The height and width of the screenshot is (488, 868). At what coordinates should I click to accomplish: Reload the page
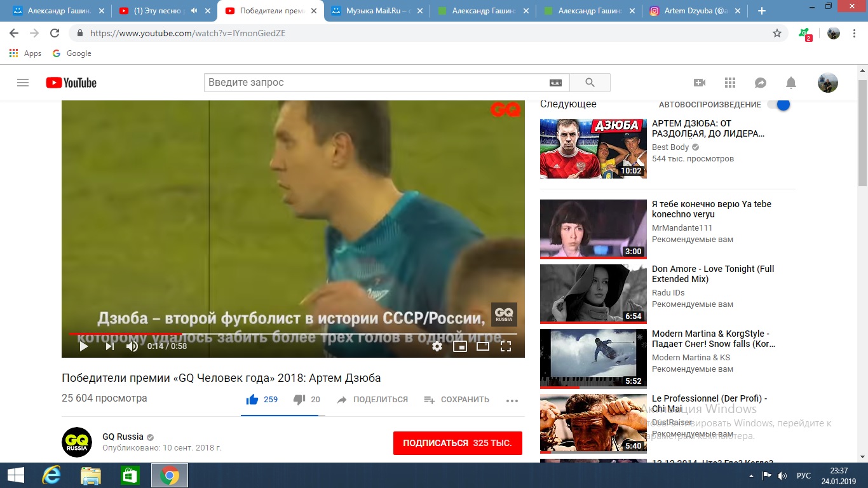tap(55, 33)
